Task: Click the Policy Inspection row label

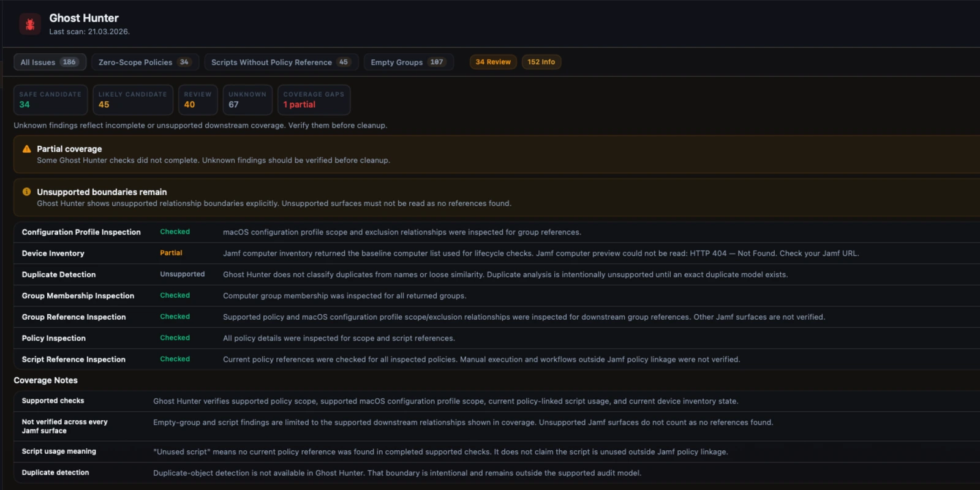Action: click(54, 338)
